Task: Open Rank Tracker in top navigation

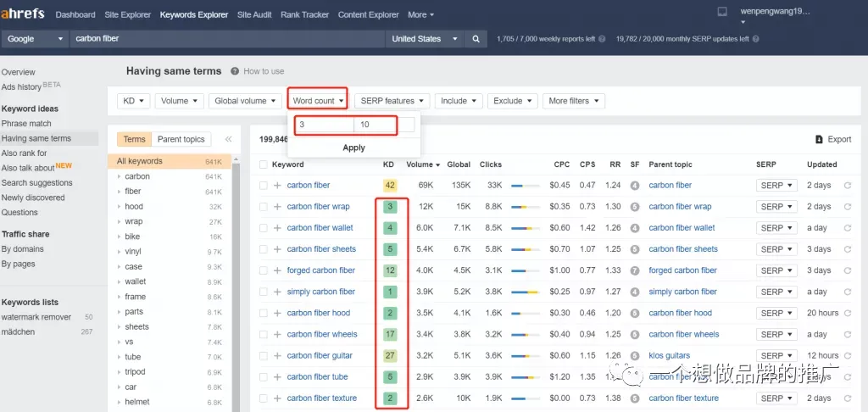Action: coord(304,15)
